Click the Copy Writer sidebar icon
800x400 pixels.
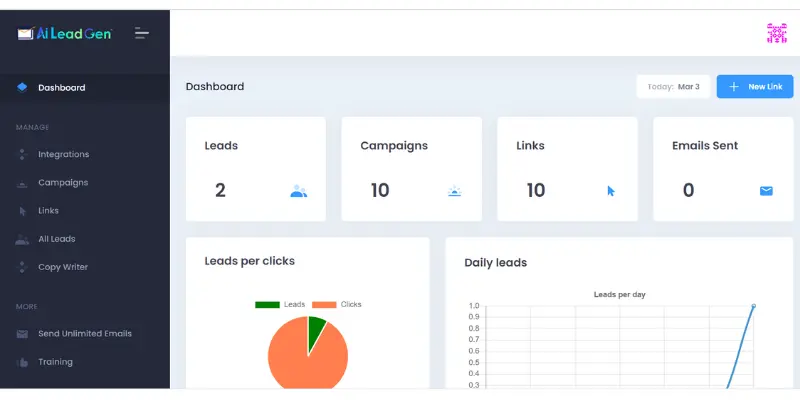point(22,267)
